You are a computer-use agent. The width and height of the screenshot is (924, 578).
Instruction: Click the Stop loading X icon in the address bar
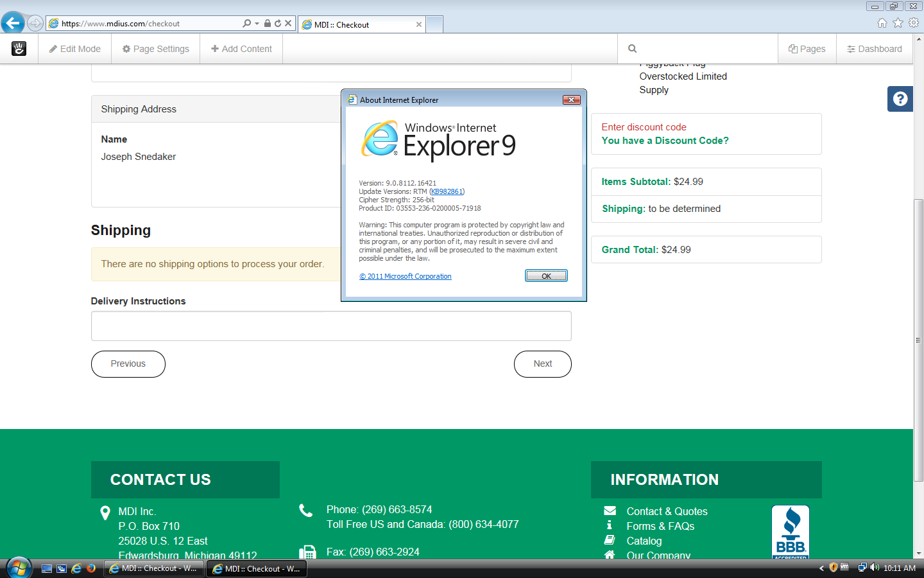(x=288, y=23)
